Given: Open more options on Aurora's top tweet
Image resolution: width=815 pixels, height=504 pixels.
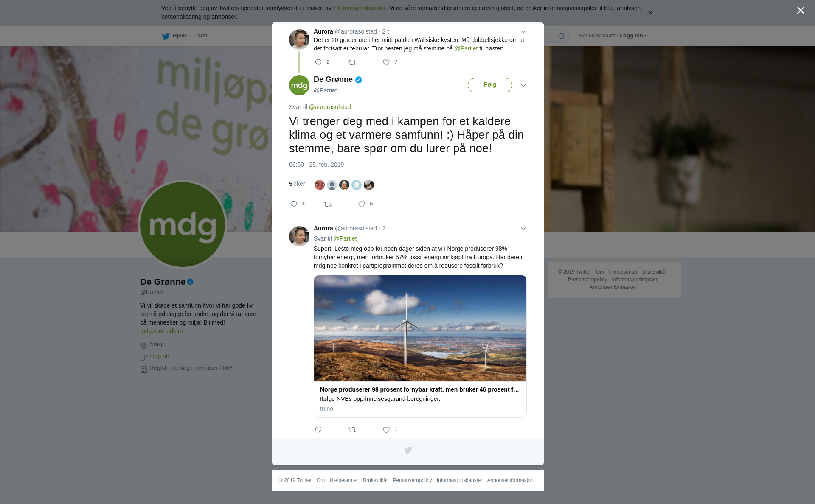Looking at the screenshot, I should coord(523,32).
